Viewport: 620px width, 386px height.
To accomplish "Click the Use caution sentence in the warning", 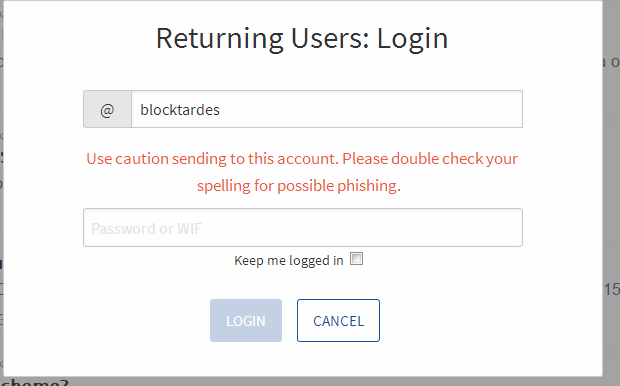I will [212, 159].
